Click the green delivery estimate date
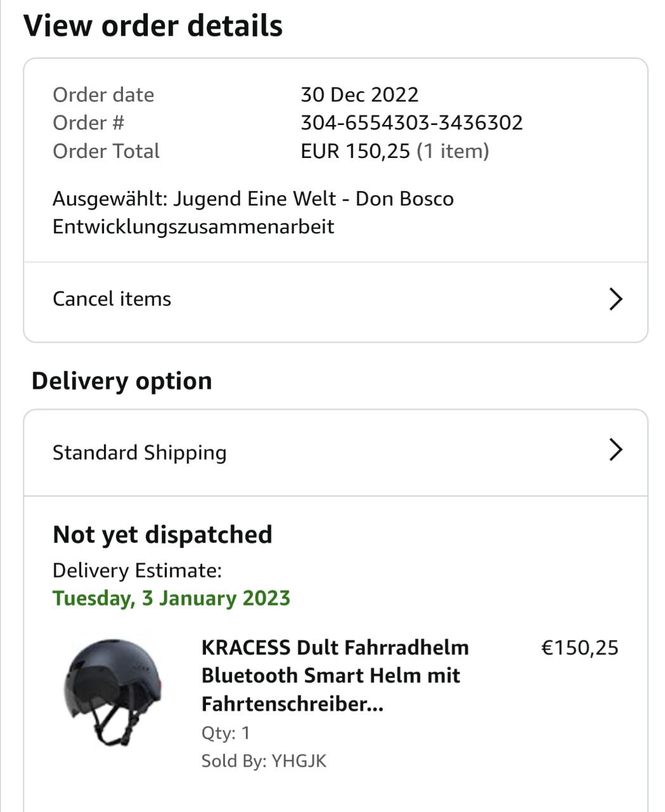Screen dimensions: 665x812 coord(171,598)
